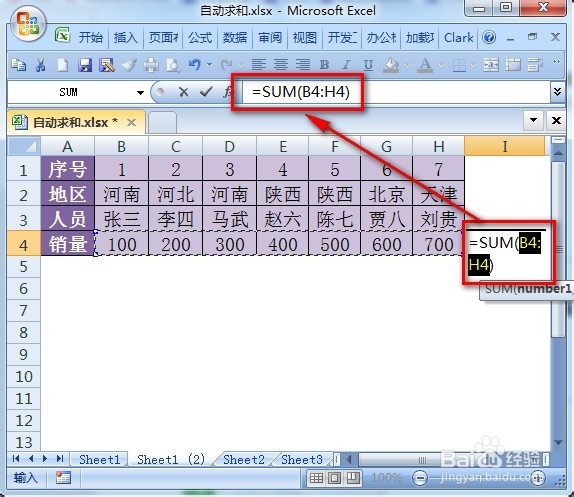Switch to Page Layout view button
The width and height of the screenshot is (574, 497).
[334, 478]
